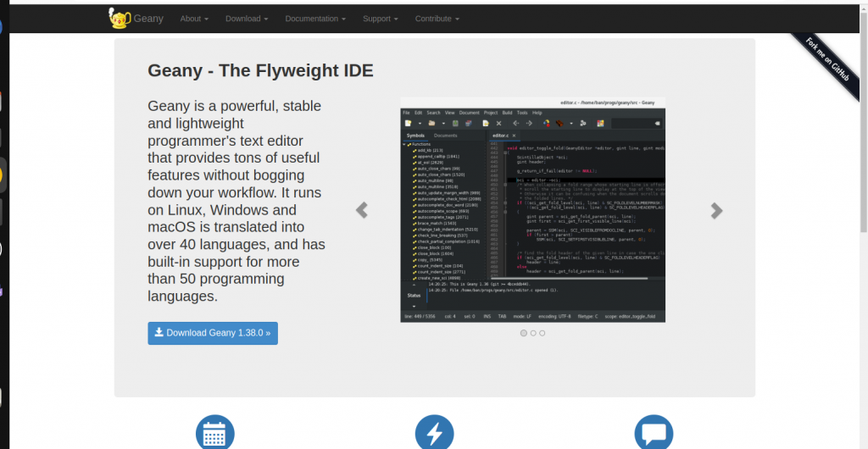Open the Geany editor screenshot image
This screenshot has width=868, height=449.
tap(532, 210)
